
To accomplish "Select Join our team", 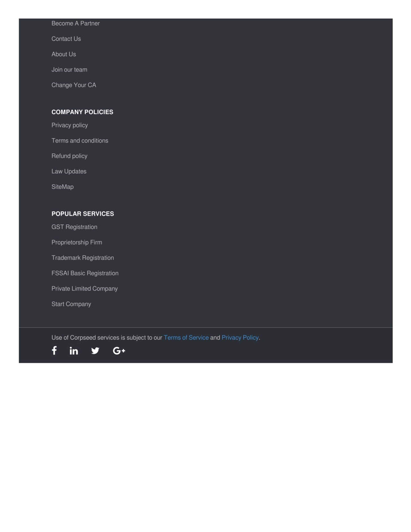I will pyautogui.click(x=69, y=70).
